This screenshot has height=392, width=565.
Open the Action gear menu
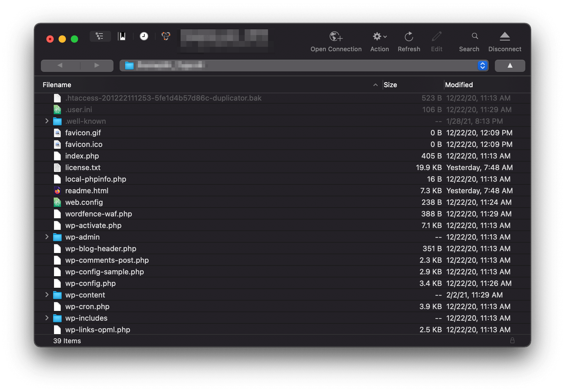pyautogui.click(x=380, y=42)
